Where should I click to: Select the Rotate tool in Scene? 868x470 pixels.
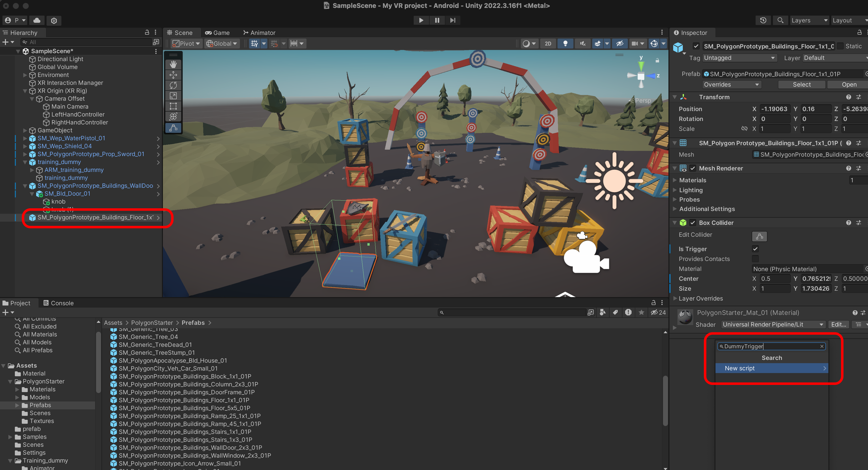[x=173, y=85]
